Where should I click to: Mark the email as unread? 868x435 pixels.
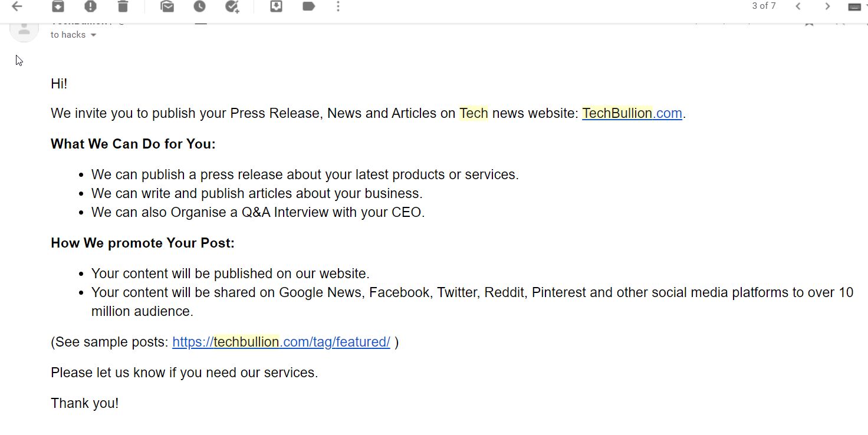pyautogui.click(x=167, y=6)
